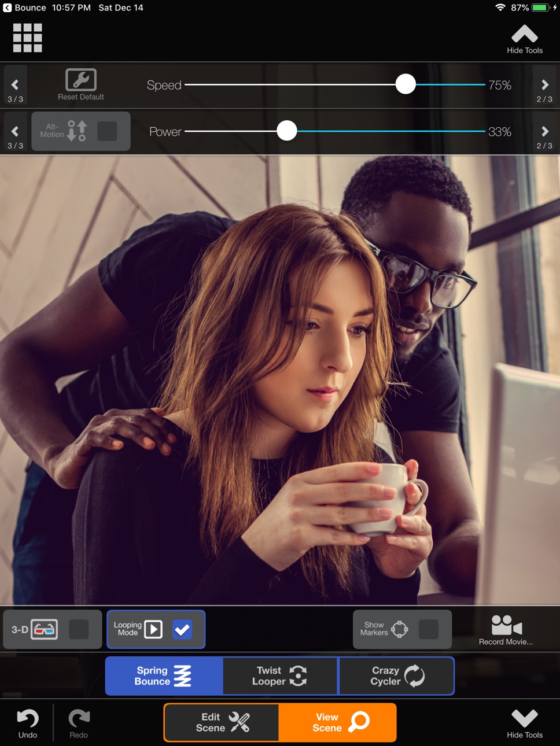The height and width of the screenshot is (746, 560).
Task: Open the grid menu icon
Action: (28, 38)
